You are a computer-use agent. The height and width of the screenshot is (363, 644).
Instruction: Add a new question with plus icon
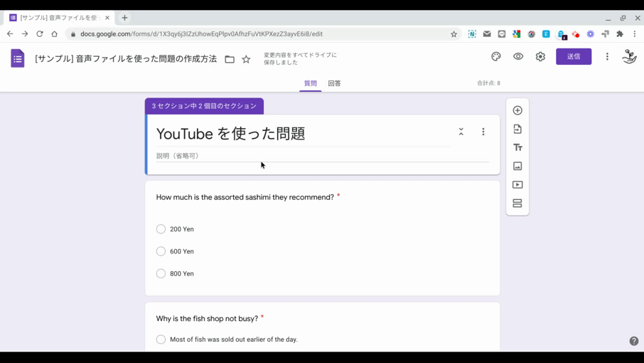pyautogui.click(x=517, y=110)
